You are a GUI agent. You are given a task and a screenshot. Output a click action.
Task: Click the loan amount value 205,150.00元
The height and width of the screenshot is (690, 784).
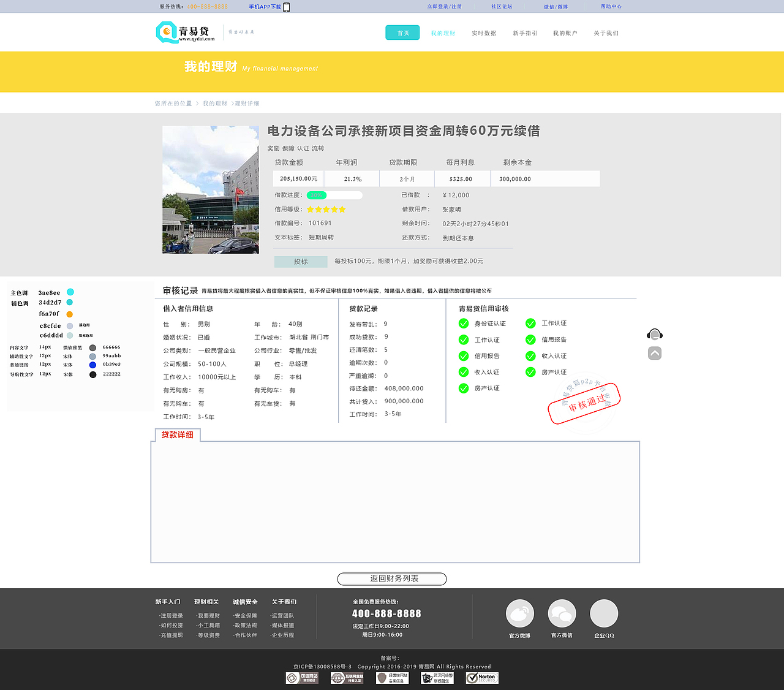pos(299,179)
